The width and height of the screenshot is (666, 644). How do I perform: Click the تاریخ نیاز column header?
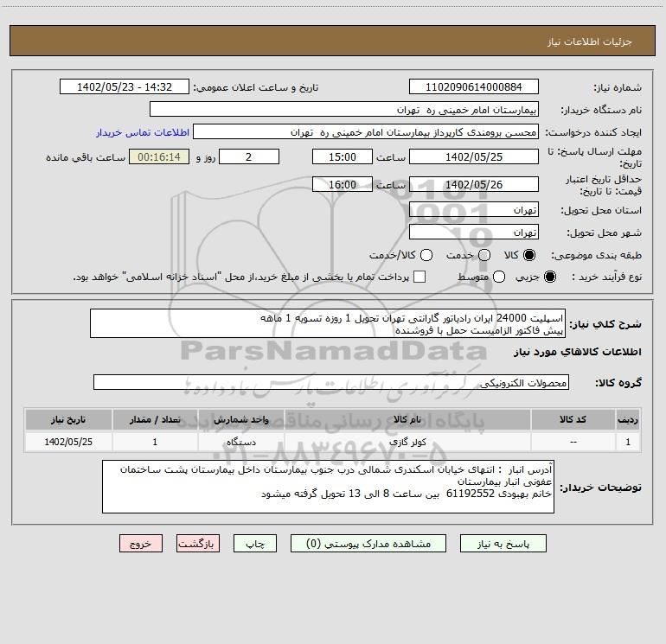pyautogui.click(x=68, y=419)
